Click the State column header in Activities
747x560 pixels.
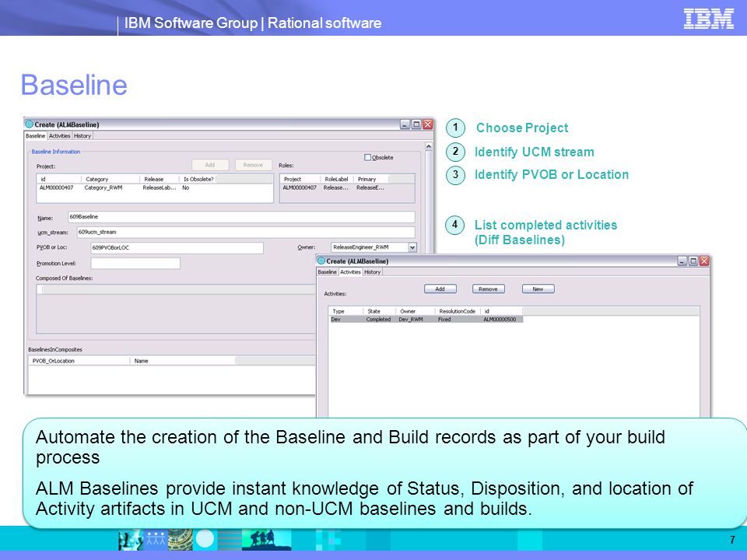378,311
